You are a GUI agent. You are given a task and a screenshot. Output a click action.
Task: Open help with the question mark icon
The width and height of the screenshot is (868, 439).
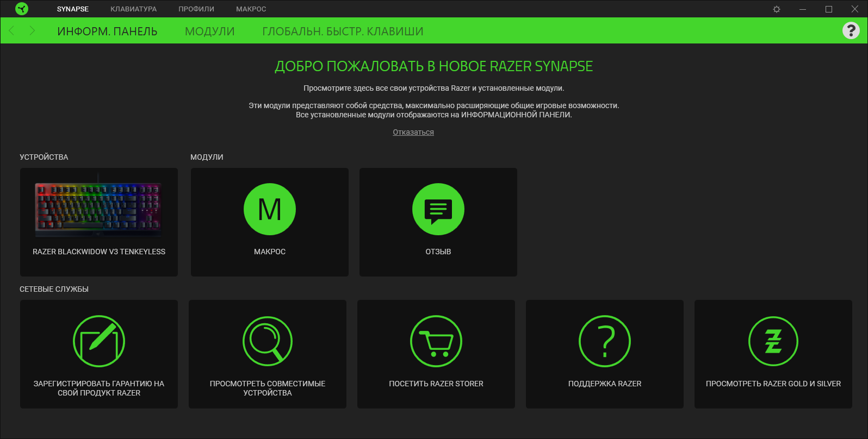[851, 30]
